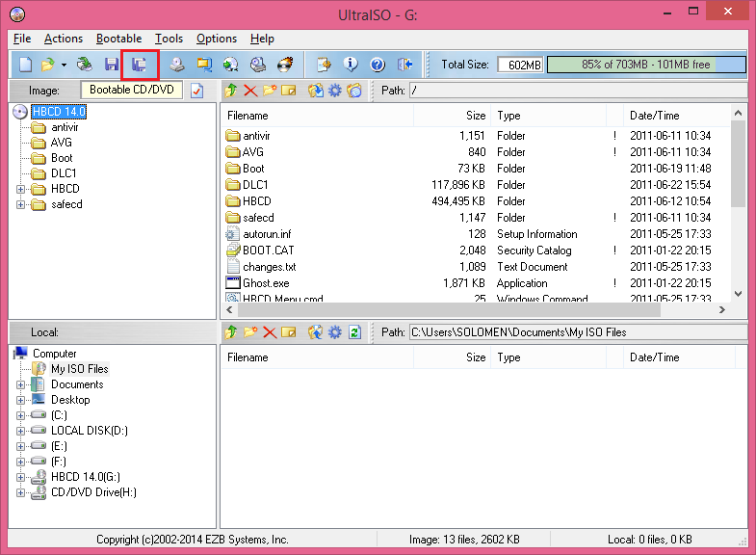Refresh the Local file list with green arrows icon

point(354,332)
